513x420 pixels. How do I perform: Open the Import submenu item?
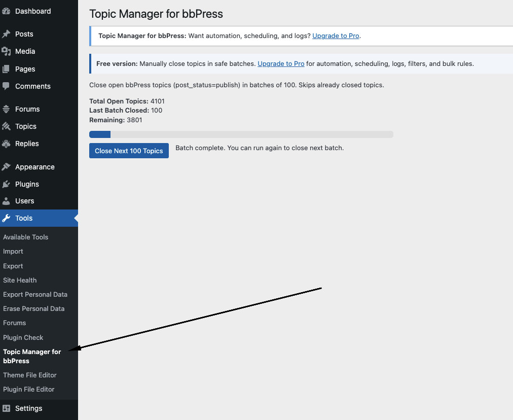pyautogui.click(x=13, y=252)
